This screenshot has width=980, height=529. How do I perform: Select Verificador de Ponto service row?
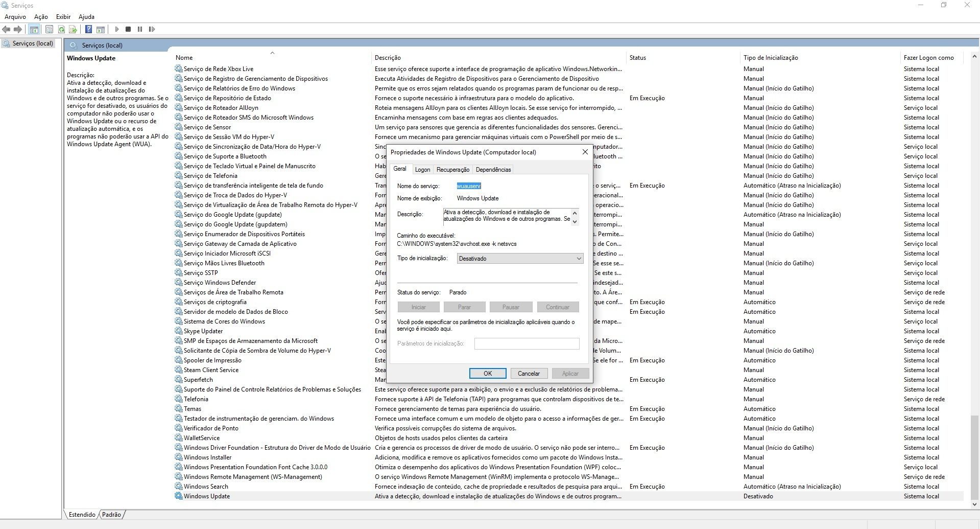pos(569,428)
